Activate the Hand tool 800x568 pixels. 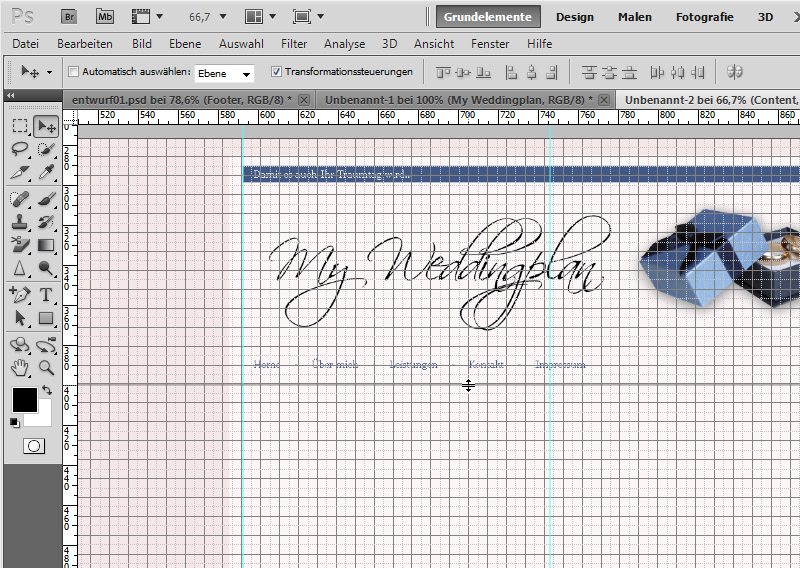[x=20, y=367]
